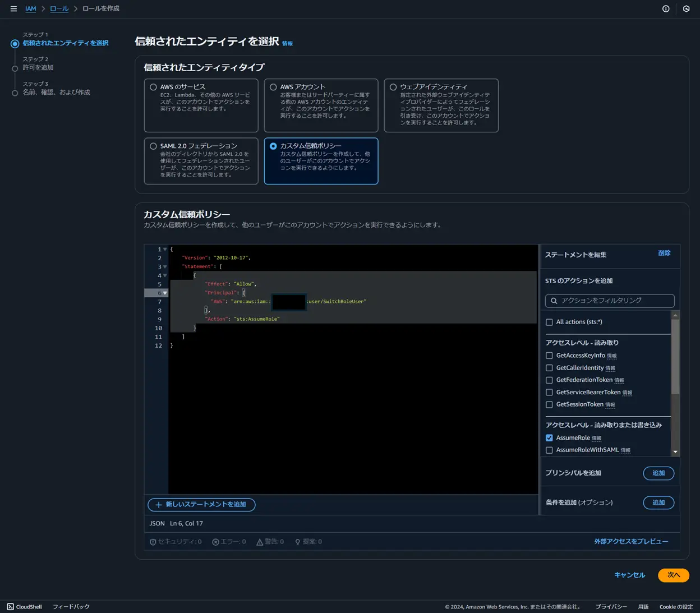Select the カスタム信頼ポリシー radio option
The width and height of the screenshot is (700, 613).
tap(273, 146)
